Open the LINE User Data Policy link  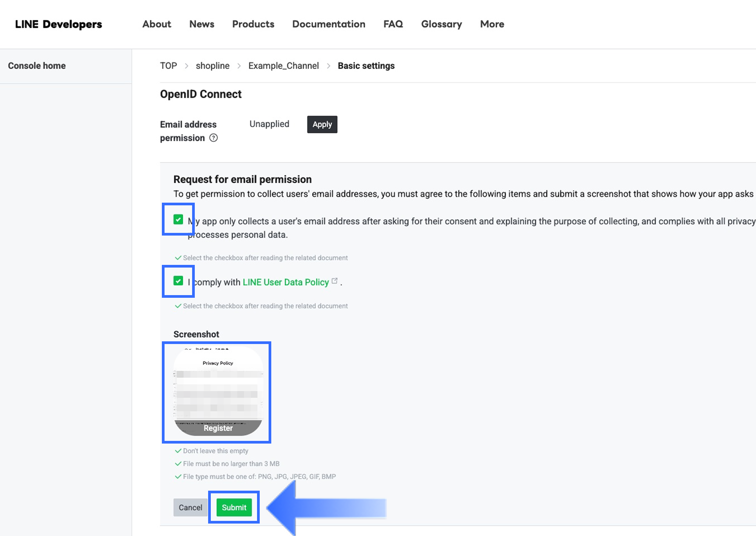coord(286,282)
